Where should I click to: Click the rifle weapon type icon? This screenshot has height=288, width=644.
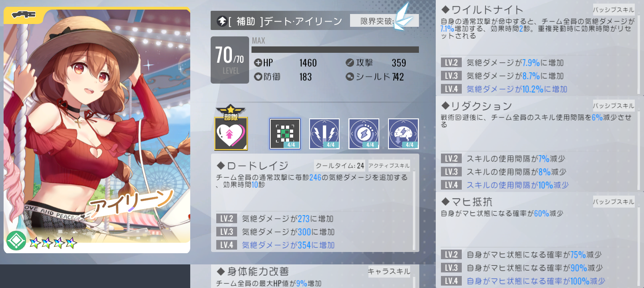tap(23, 14)
